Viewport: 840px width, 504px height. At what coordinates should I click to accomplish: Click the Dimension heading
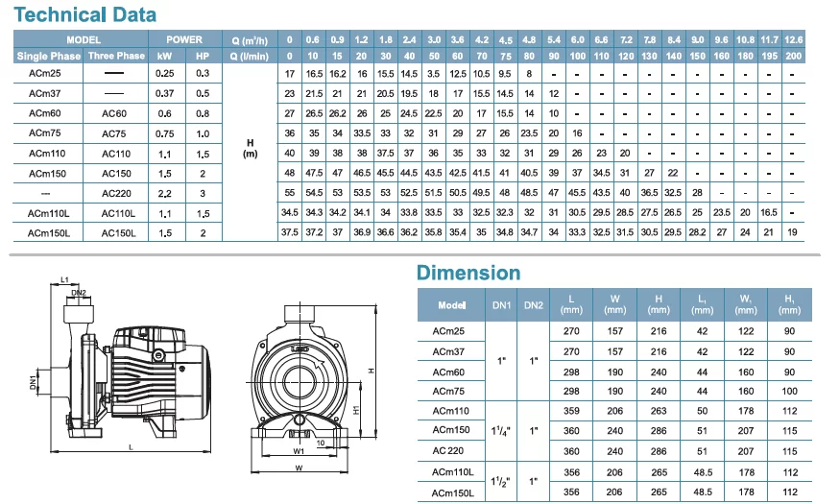pyautogui.click(x=468, y=273)
